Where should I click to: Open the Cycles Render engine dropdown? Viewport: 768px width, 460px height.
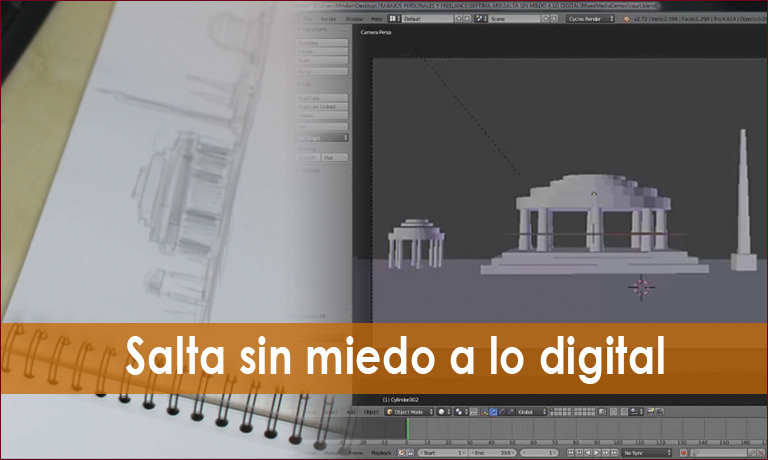coord(590,19)
